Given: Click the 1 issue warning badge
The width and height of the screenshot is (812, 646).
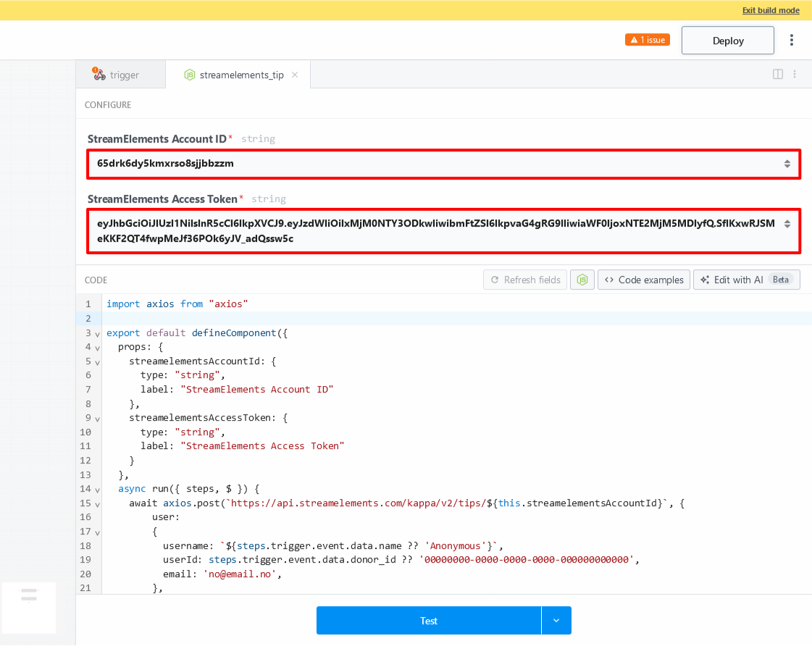Looking at the screenshot, I should tap(648, 40).
